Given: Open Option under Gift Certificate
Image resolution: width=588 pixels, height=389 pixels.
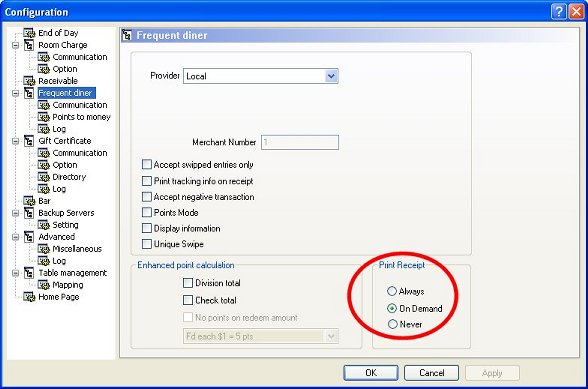Looking at the screenshot, I should pos(65,165).
